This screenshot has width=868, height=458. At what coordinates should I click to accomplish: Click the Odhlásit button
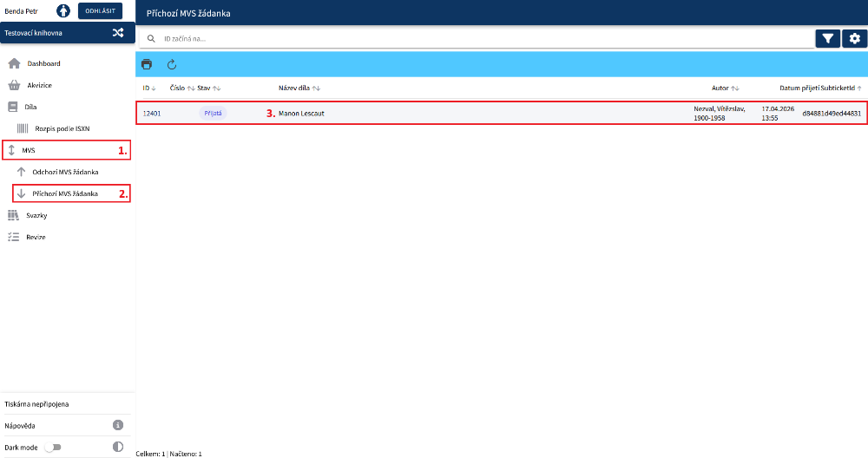click(x=100, y=11)
